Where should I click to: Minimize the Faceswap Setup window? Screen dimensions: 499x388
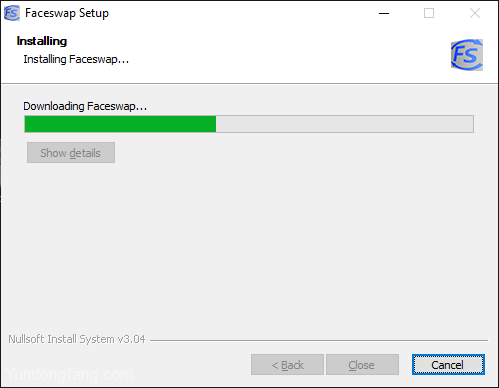point(384,13)
